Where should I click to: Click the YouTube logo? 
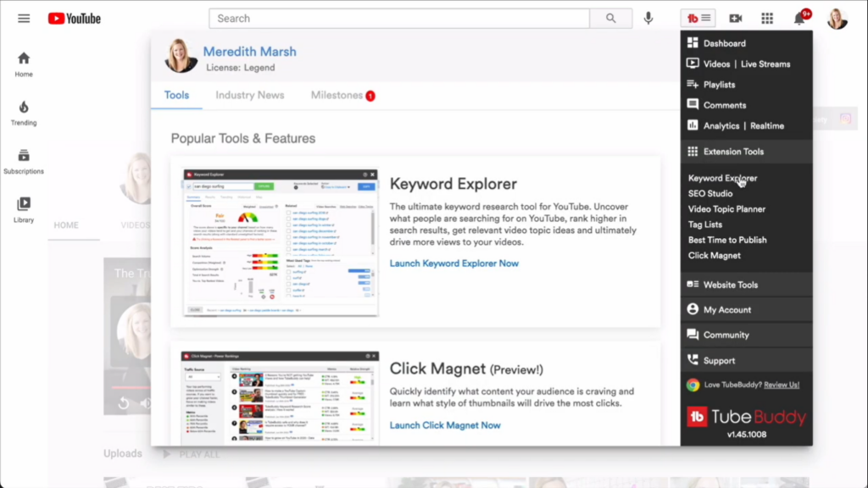tap(75, 19)
